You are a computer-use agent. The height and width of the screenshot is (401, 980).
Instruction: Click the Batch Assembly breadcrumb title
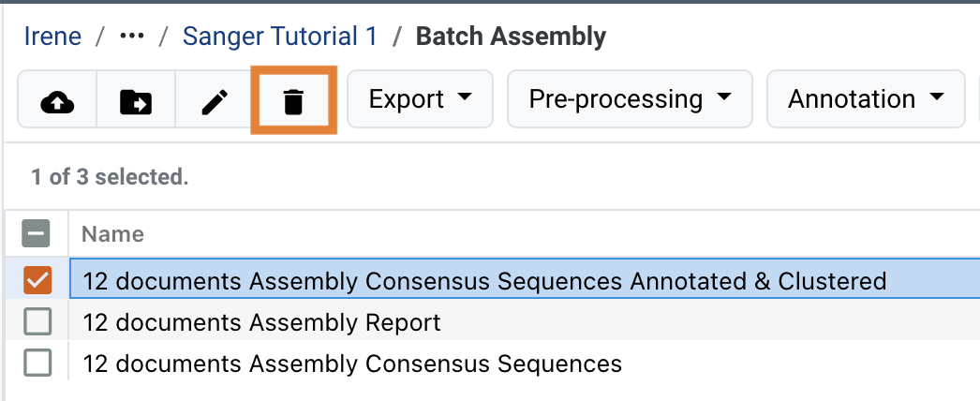511,37
